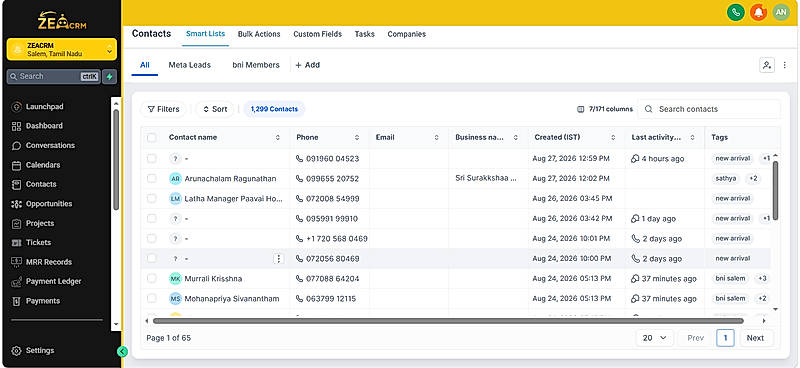Switch to the Custom Fields tab
800x368 pixels.
[317, 34]
